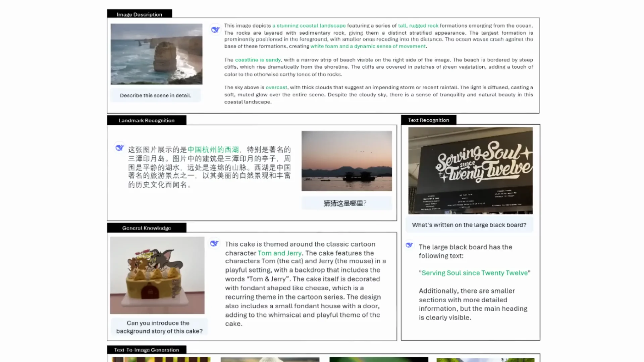Click the DeepSeek whale icon beside the coastal description

215,29
